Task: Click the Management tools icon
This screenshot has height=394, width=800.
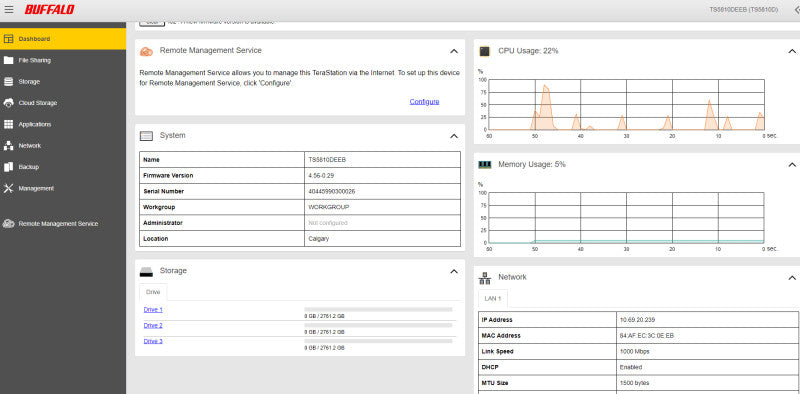Action: (x=9, y=188)
